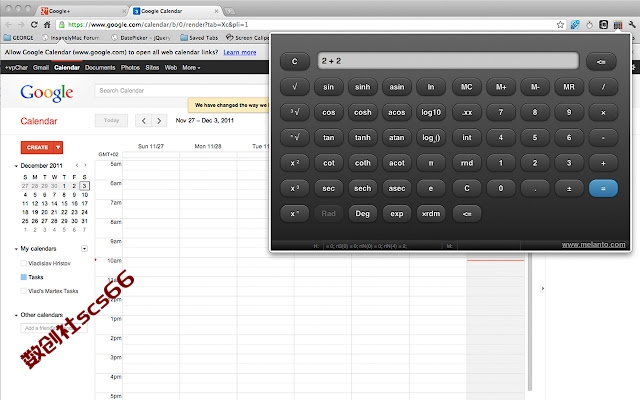
Task: Click the calendar vertical scrollbar
Action: (530, 322)
